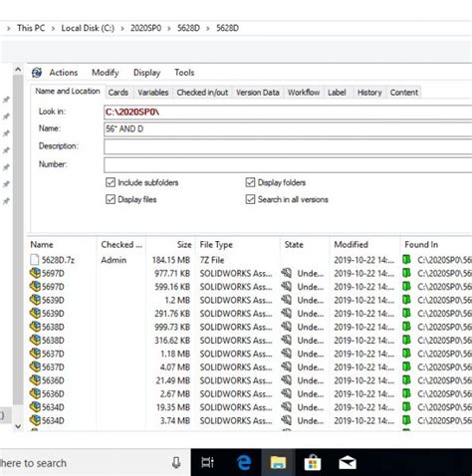The image size is (472, 476).
Task: Click assembly icon of the 3.74 MB 5634D row
Action: coord(35,420)
